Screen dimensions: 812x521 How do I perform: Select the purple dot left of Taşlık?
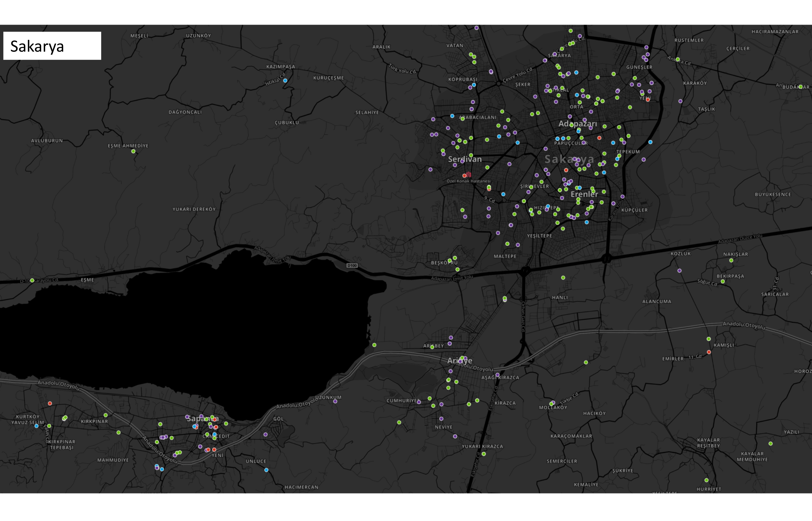tap(681, 101)
